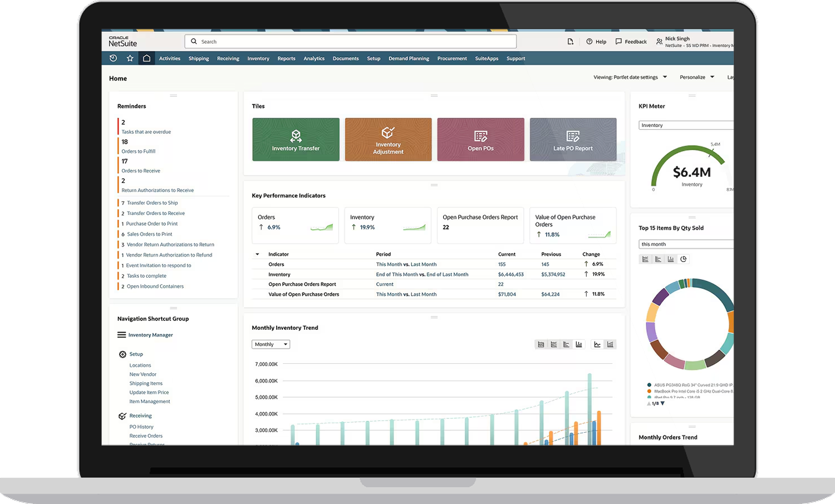Select the Home icon in the navigation bar
835x504 pixels.
point(146,58)
